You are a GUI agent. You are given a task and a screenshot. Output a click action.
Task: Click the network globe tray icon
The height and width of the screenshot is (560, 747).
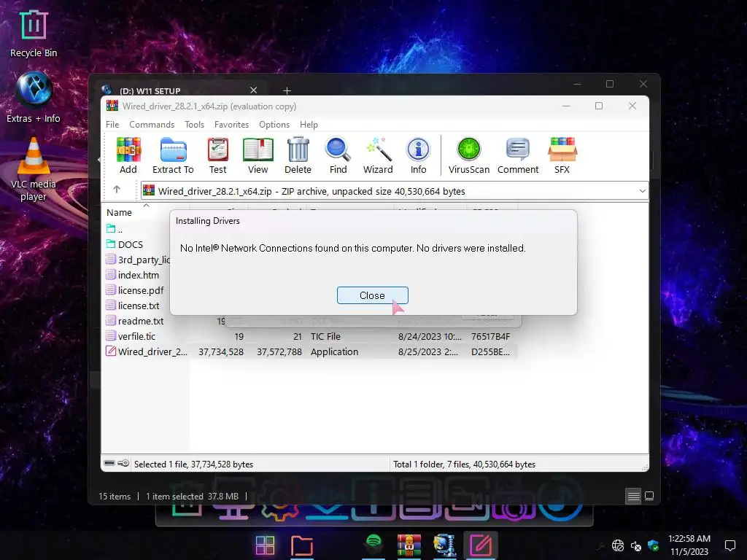[618, 545]
